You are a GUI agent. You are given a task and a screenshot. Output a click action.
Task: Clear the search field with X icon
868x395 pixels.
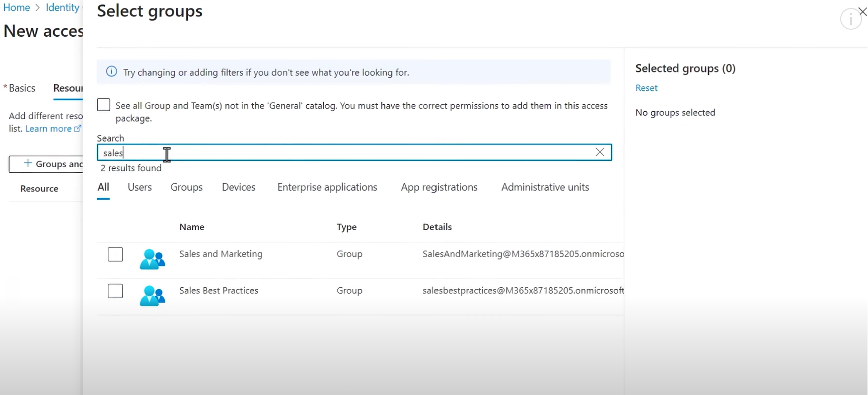(600, 152)
